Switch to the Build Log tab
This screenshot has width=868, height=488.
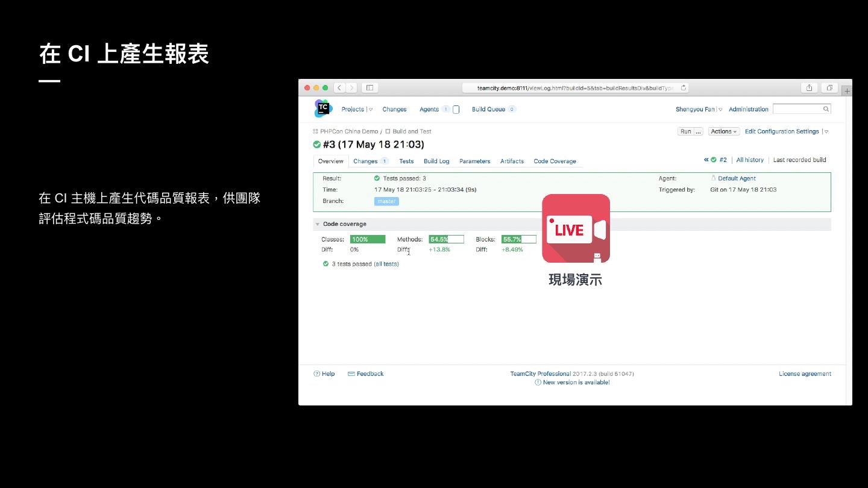pyautogui.click(x=436, y=161)
